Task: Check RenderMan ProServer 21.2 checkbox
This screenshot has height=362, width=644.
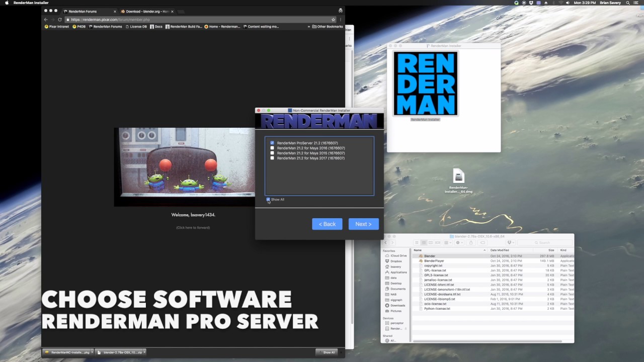Action: 272,143
